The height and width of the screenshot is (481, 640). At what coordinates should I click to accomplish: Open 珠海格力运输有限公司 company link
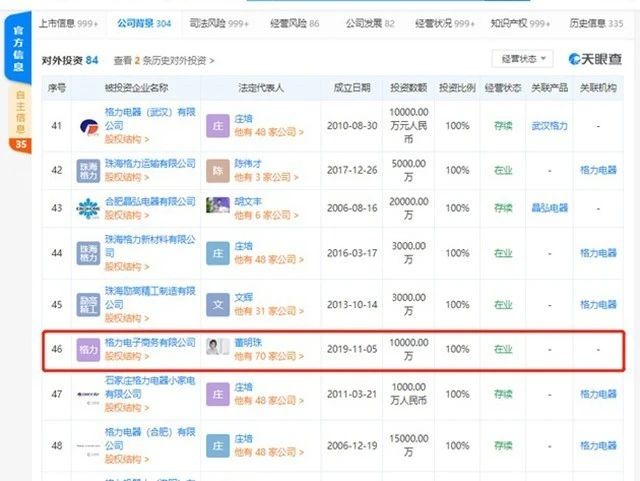150,163
